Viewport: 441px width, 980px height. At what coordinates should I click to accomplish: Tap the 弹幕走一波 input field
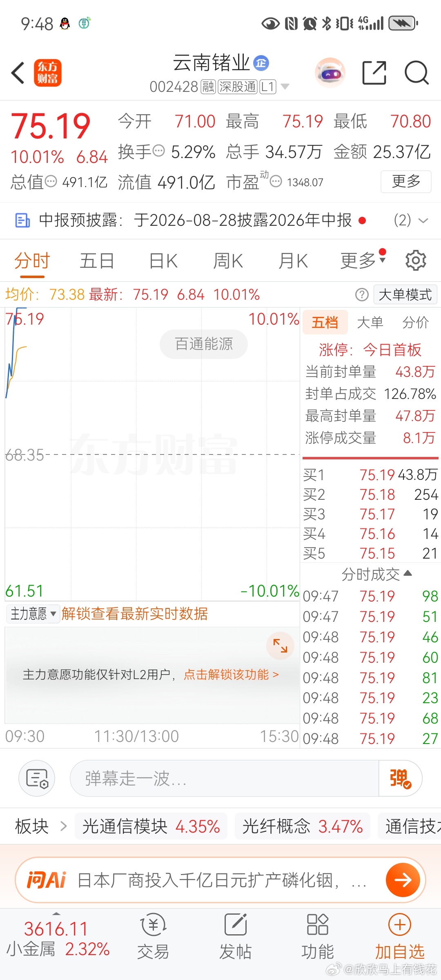point(225,778)
